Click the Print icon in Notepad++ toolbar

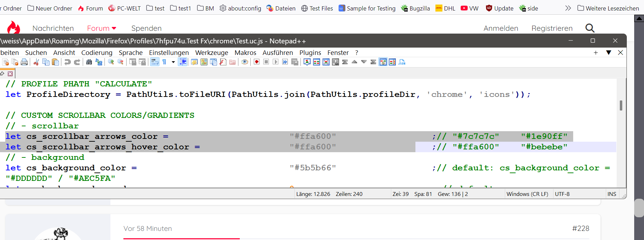click(x=24, y=62)
